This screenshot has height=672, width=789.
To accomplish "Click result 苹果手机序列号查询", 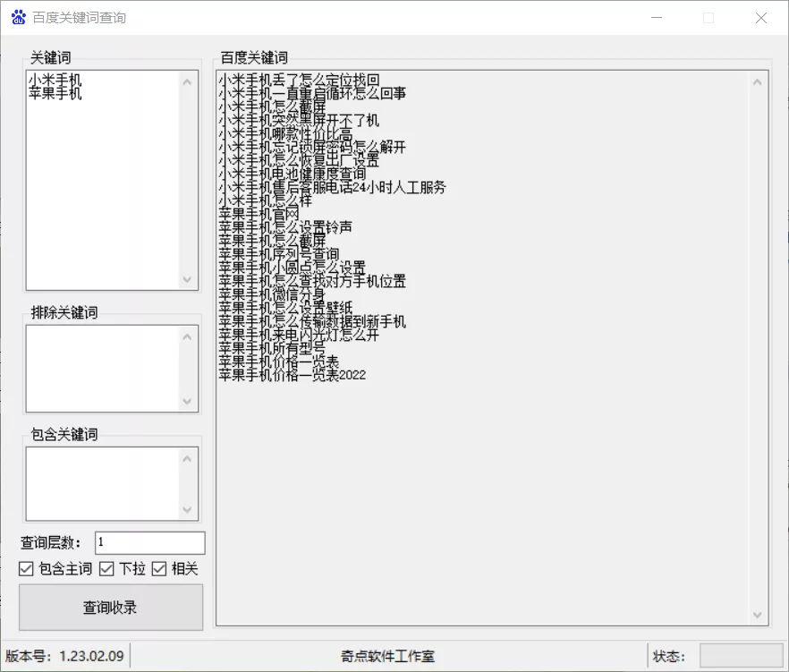I will (279, 254).
